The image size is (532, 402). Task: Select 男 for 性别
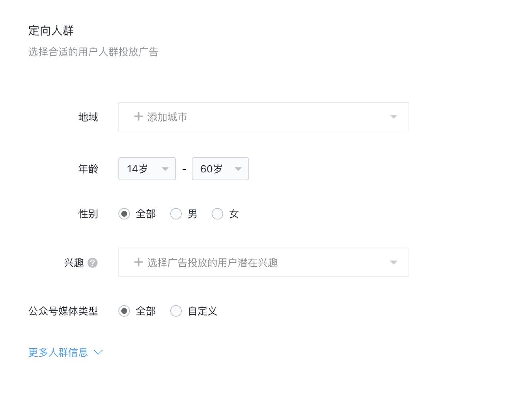tap(176, 214)
